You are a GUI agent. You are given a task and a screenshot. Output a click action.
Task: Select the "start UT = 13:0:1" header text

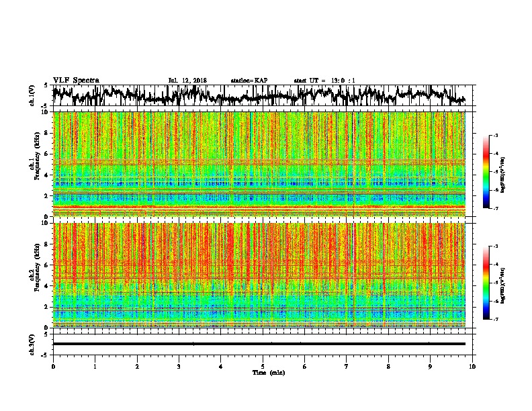pyautogui.click(x=324, y=81)
